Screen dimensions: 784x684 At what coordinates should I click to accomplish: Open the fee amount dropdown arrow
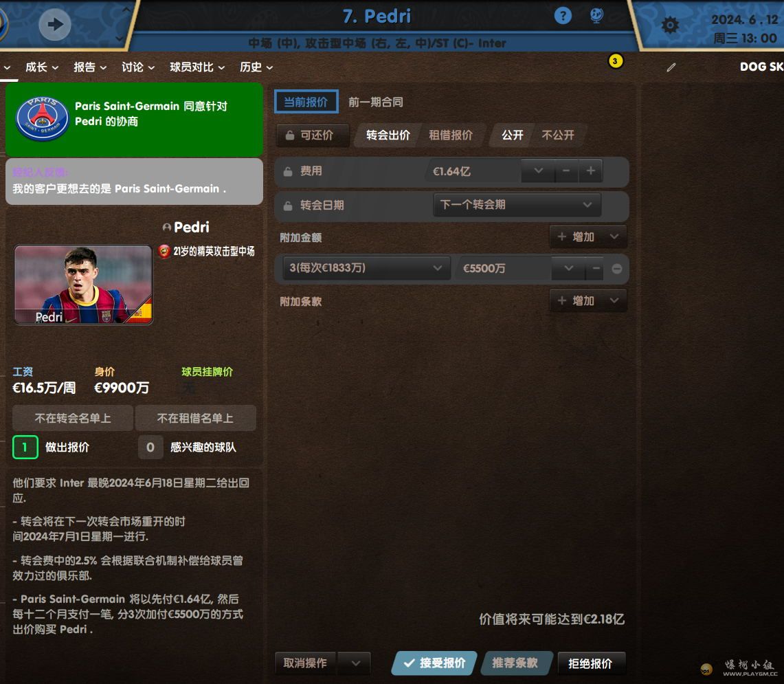pos(538,171)
